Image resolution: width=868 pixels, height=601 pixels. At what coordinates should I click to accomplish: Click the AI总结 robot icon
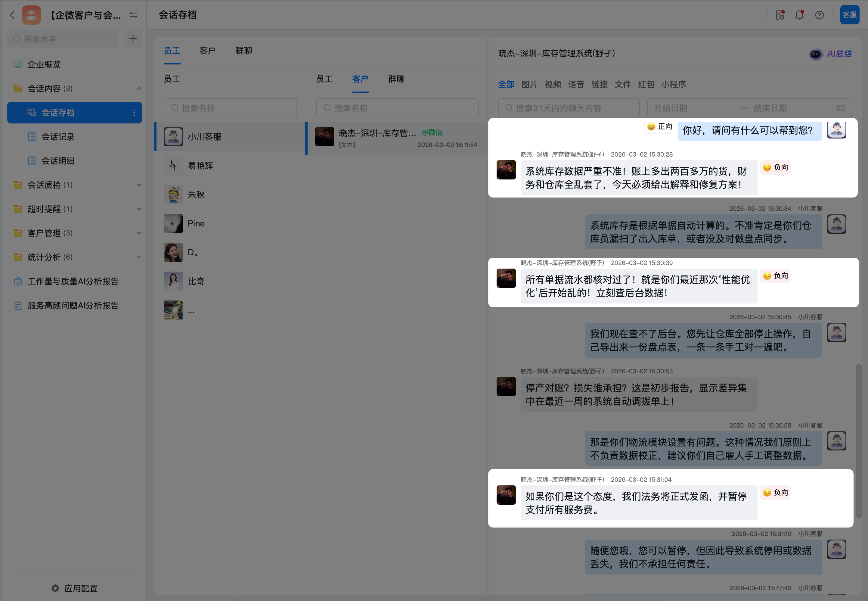click(815, 54)
